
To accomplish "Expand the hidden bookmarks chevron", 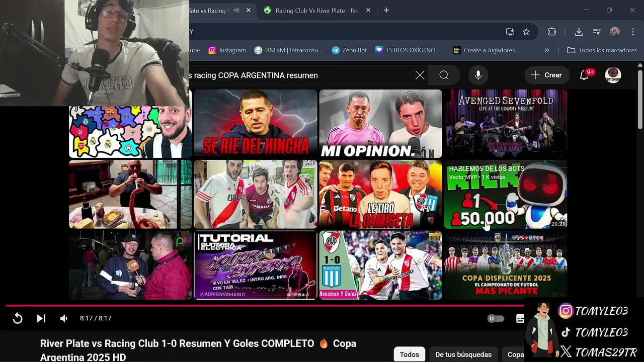I will click(x=547, y=50).
